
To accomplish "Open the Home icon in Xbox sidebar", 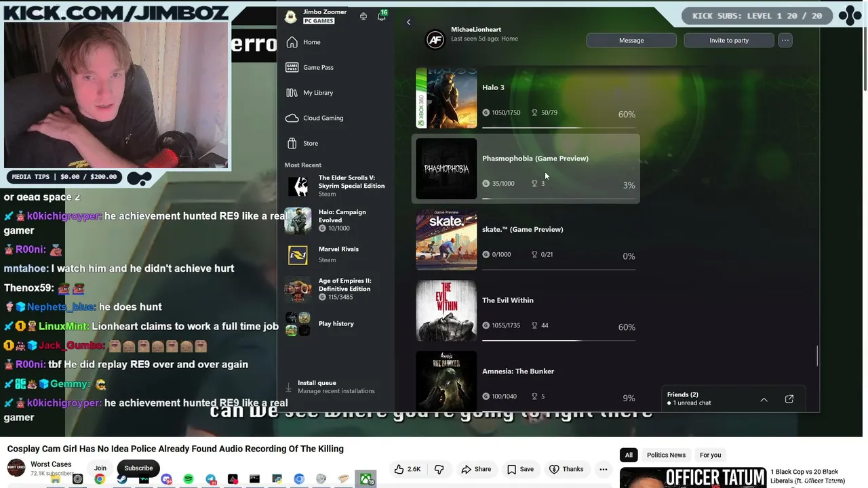I will coord(292,42).
